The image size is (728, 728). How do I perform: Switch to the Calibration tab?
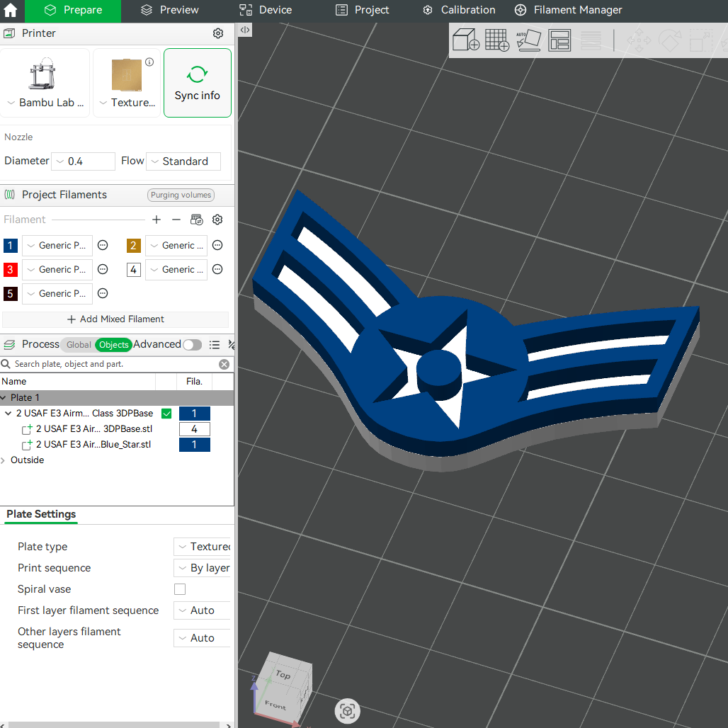coord(459,10)
